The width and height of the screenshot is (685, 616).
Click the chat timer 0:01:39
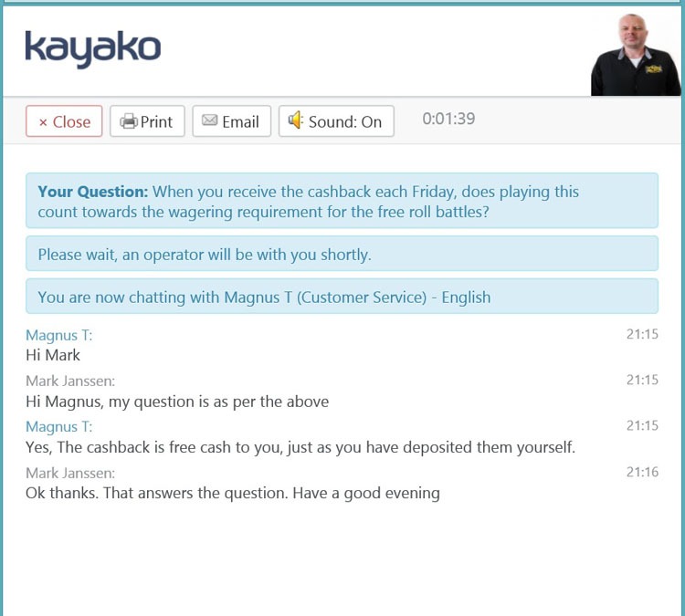pyautogui.click(x=448, y=119)
